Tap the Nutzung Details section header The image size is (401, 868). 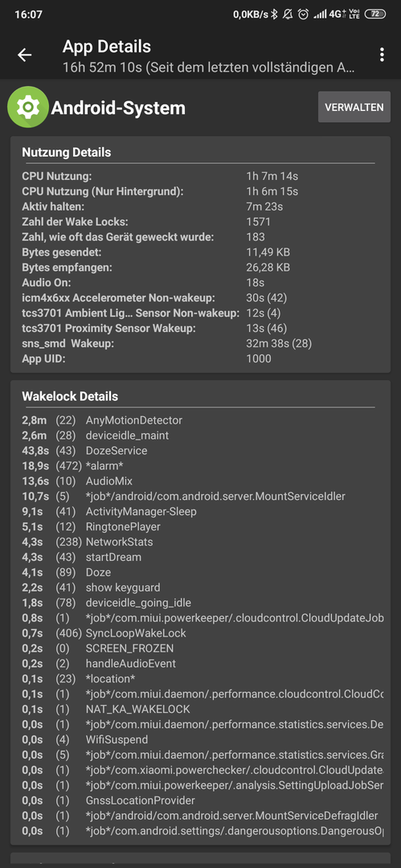[67, 152]
